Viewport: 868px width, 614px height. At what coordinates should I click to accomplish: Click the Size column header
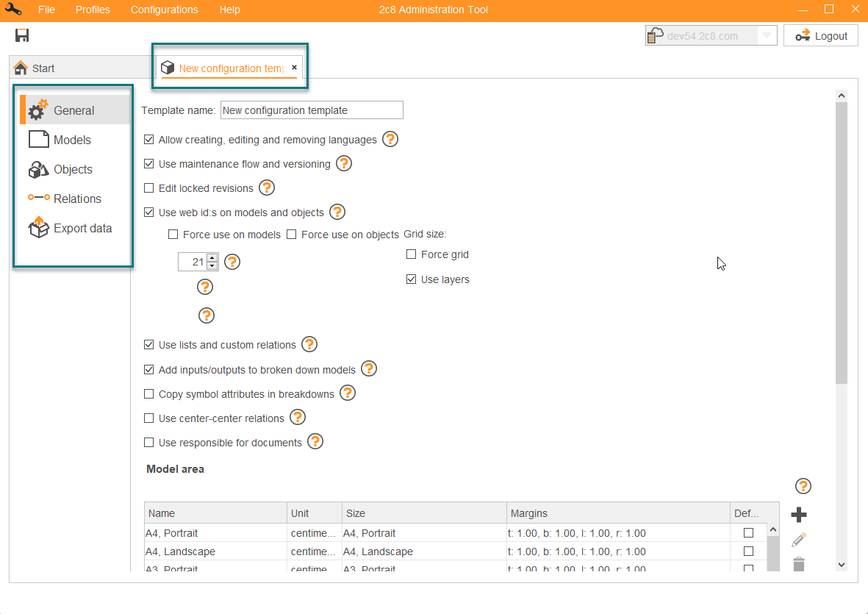[x=424, y=513]
